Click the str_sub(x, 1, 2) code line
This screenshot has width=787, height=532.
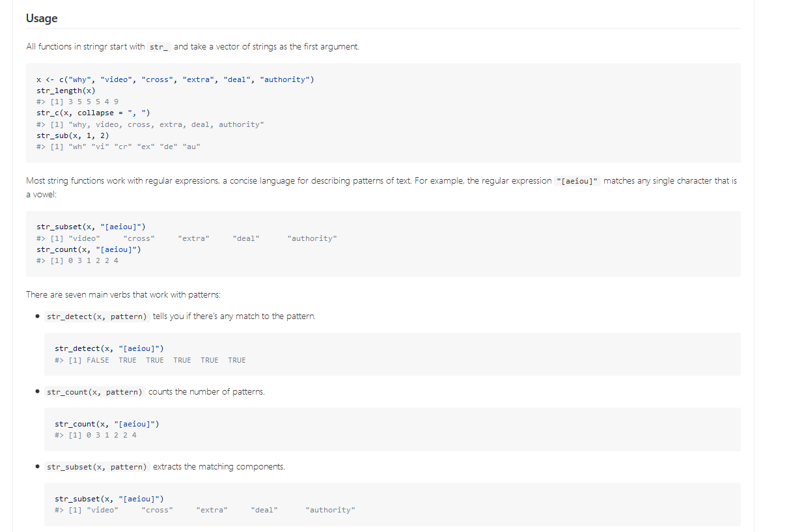coord(72,135)
